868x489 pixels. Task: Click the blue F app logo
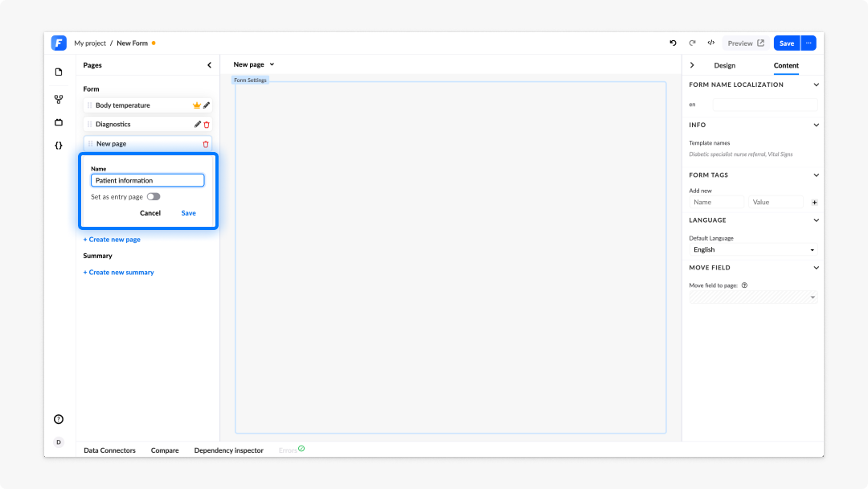[59, 43]
